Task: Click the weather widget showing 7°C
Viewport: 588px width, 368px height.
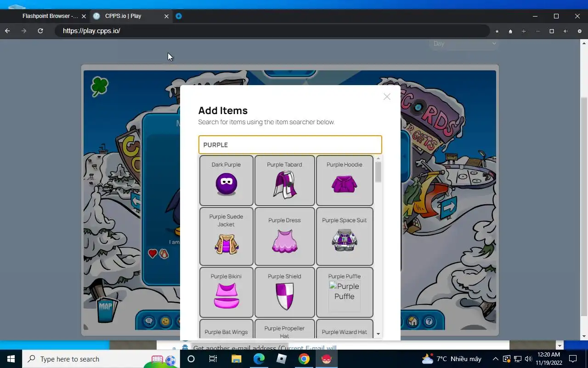Action: tap(452, 359)
